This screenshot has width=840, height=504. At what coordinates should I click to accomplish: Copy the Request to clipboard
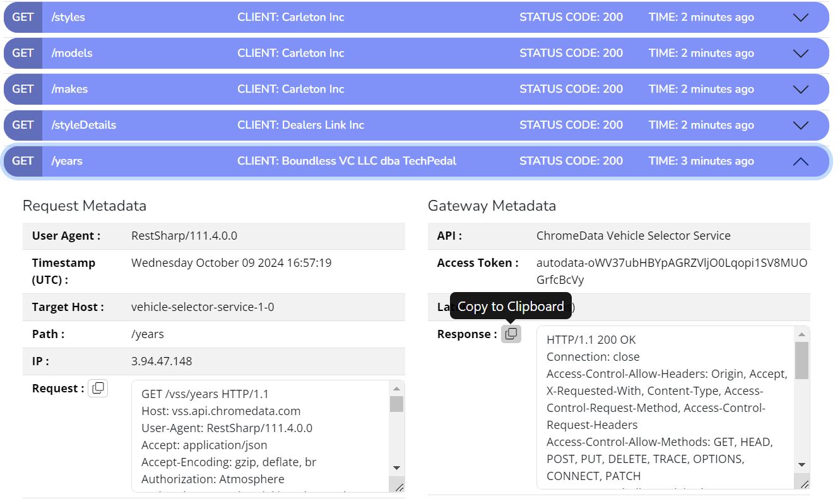(x=98, y=389)
